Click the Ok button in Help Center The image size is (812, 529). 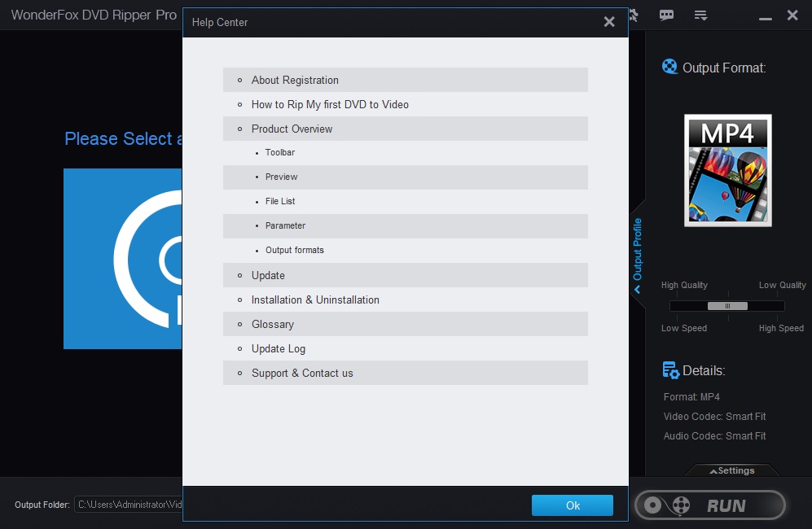coord(573,505)
